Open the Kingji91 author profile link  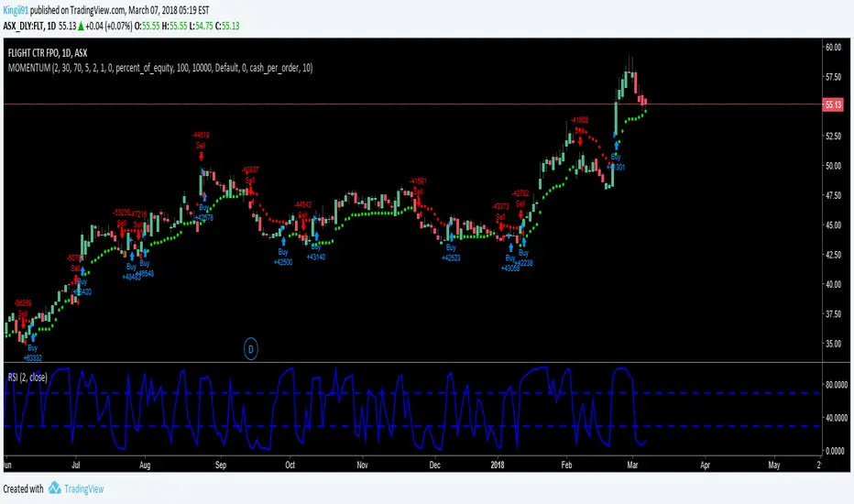point(16,10)
